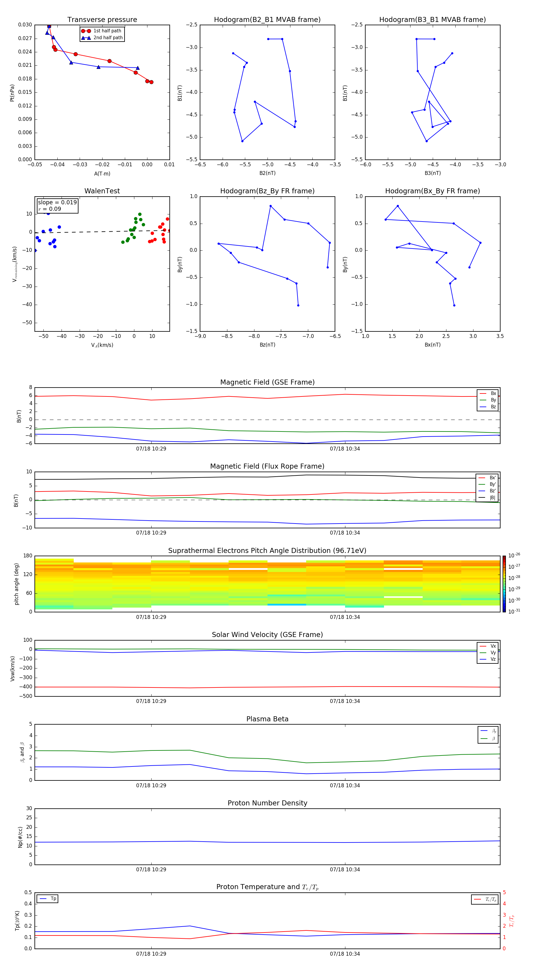Click the 'Solar Wind Velocity (GSE Frame)' title
Screen dimensions: 535x980
tap(267, 635)
